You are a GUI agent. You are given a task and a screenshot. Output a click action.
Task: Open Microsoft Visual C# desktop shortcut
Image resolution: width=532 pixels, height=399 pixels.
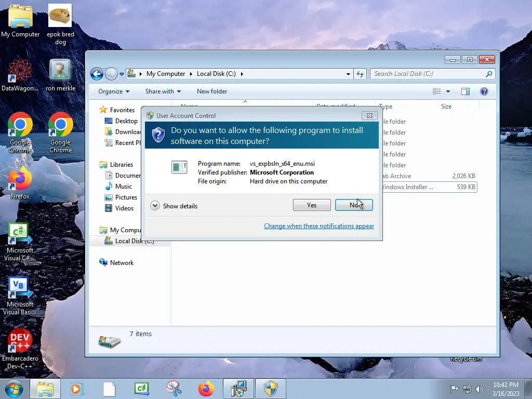click(x=20, y=242)
